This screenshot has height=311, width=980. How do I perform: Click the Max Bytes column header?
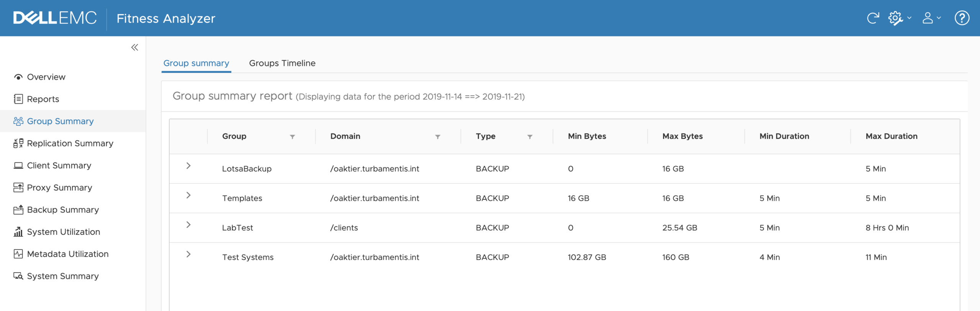[683, 136]
